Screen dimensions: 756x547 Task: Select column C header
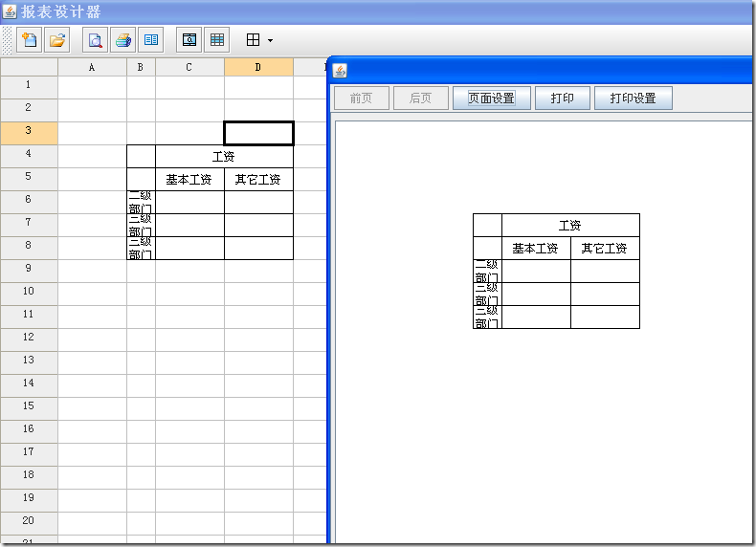pos(189,67)
